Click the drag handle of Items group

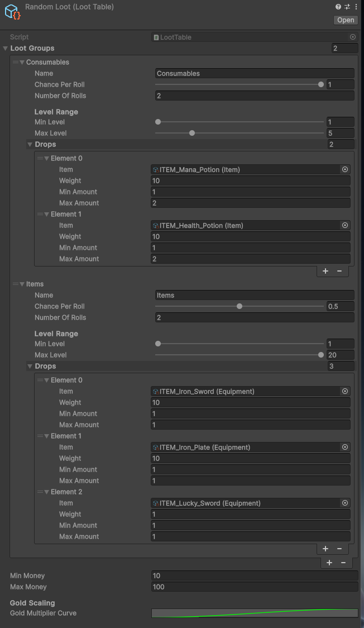[16, 284]
